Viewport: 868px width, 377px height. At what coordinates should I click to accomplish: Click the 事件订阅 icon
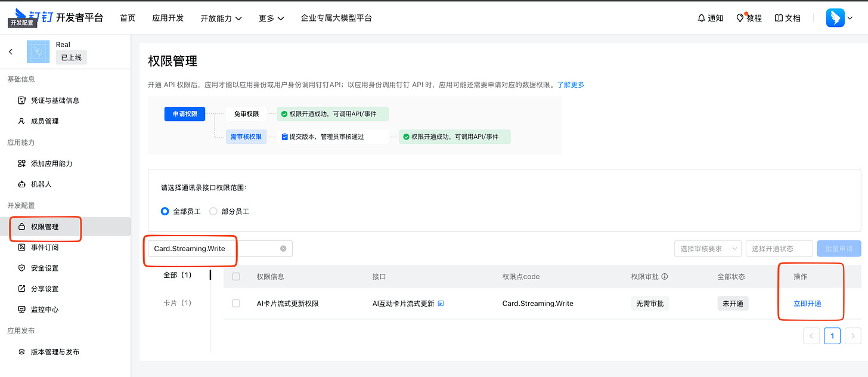[x=22, y=247]
